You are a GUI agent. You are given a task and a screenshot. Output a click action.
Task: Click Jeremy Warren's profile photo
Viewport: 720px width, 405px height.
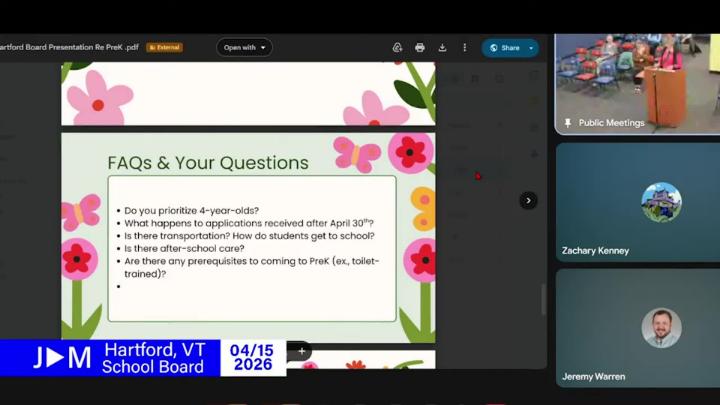(661, 328)
